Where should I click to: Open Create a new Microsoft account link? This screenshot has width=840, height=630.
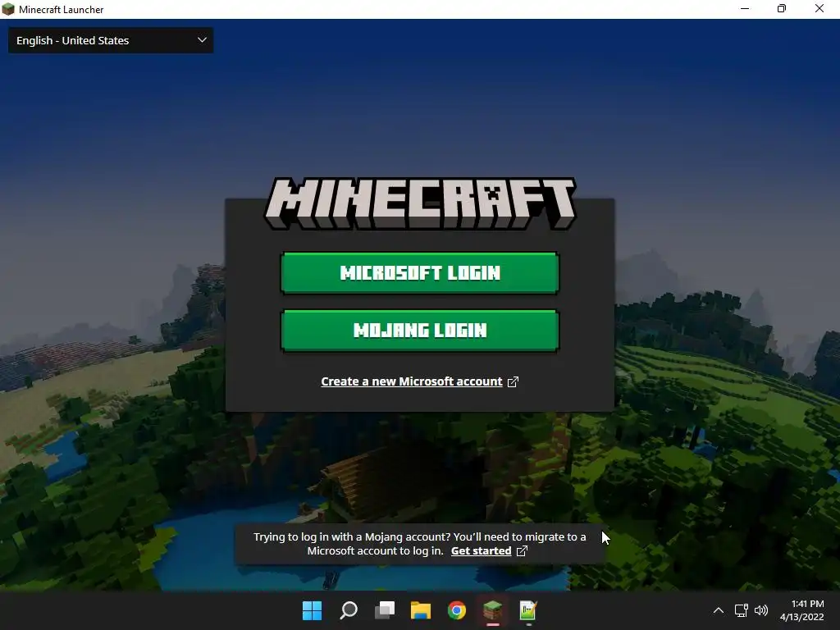[412, 381]
